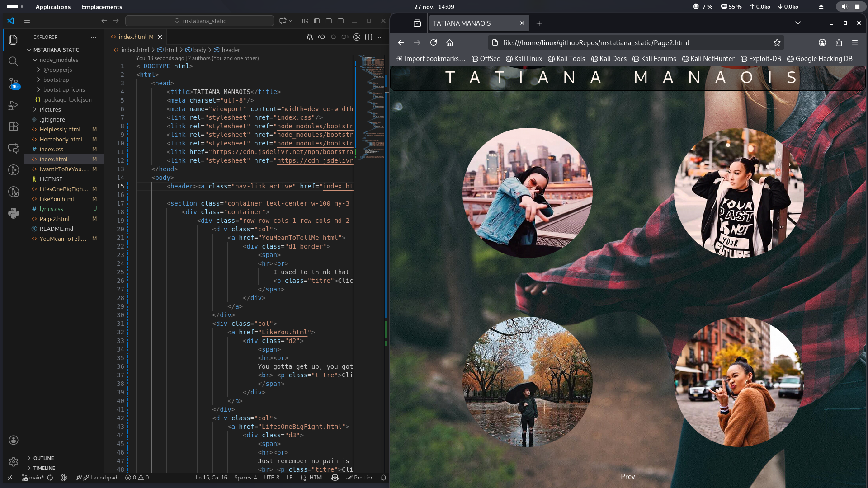
Task: Bookmark the current page with the star icon
Action: click(x=777, y=42)
